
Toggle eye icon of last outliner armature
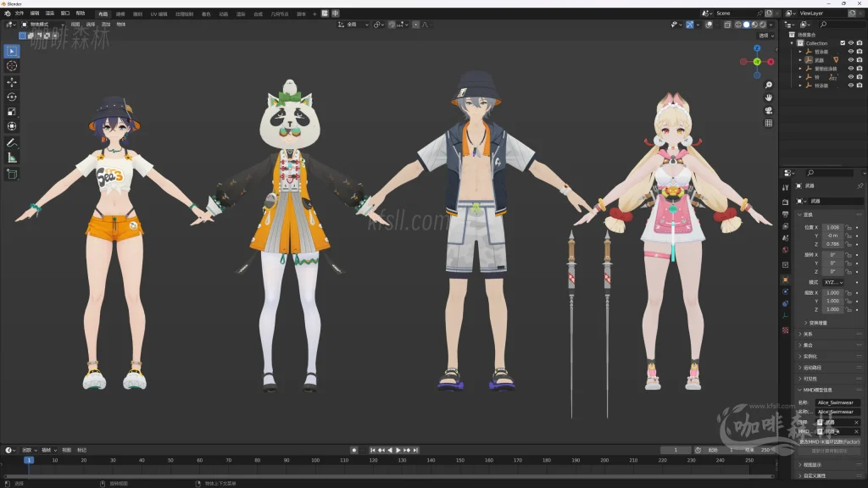point(851,86)
